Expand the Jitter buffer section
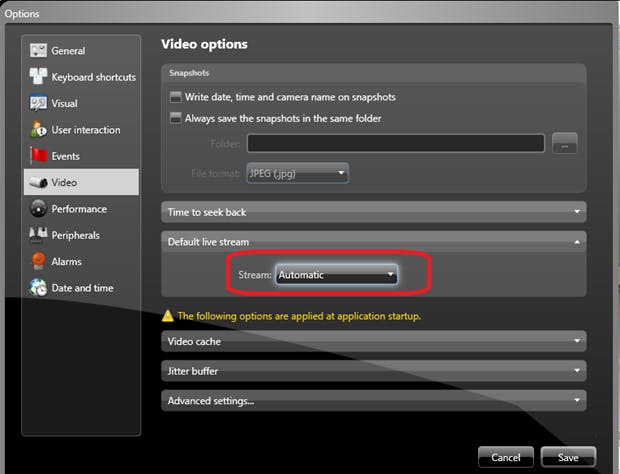 [x=374, y=371]
